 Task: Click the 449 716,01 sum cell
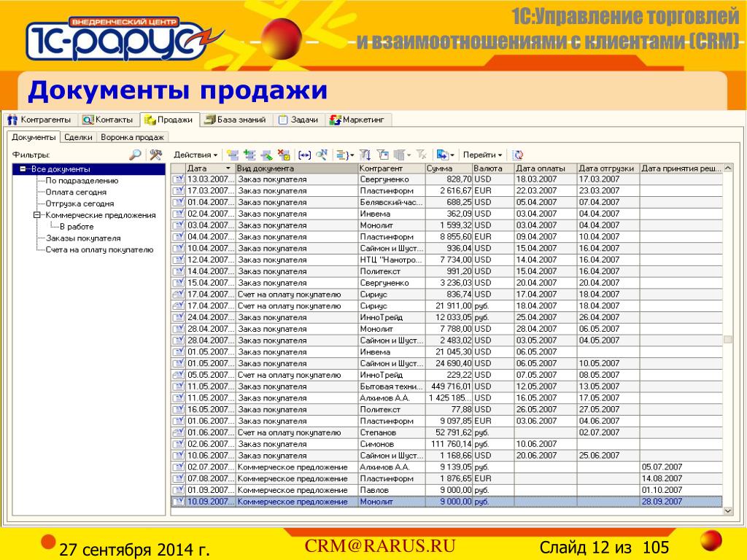449,386
